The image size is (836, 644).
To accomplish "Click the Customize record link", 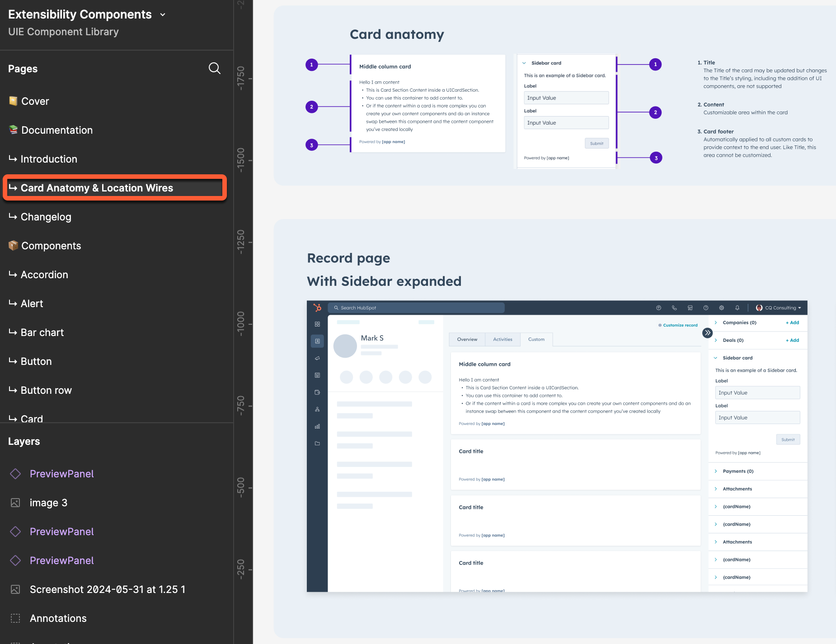I will point(678,325).
